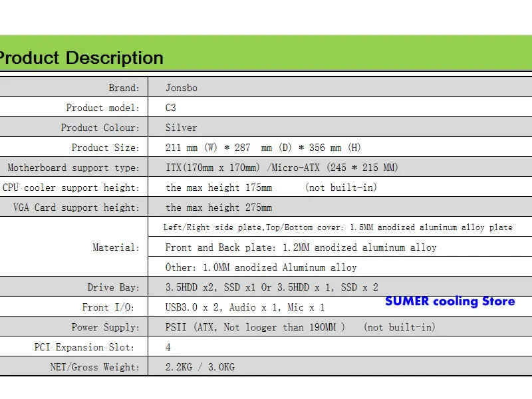Select the 'Product Size:' label
This screenshot has height=399, width=532.
coord(106,148)
